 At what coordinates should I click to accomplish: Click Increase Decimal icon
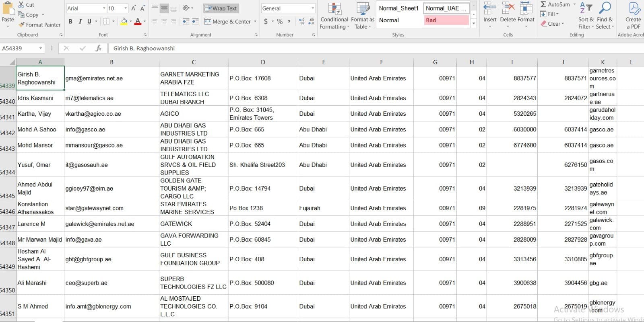pyautogui.click(x=301, y=22)
